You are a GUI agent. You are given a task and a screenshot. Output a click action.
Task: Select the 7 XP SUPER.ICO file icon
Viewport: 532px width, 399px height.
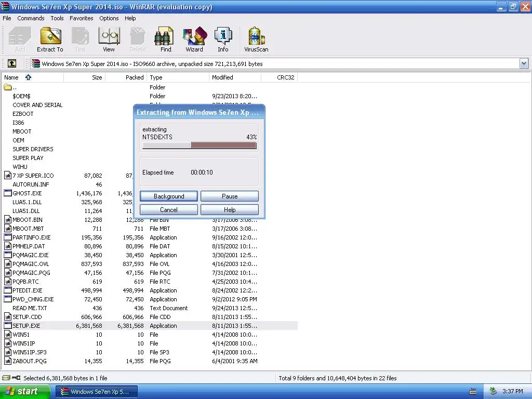[8, 176]
